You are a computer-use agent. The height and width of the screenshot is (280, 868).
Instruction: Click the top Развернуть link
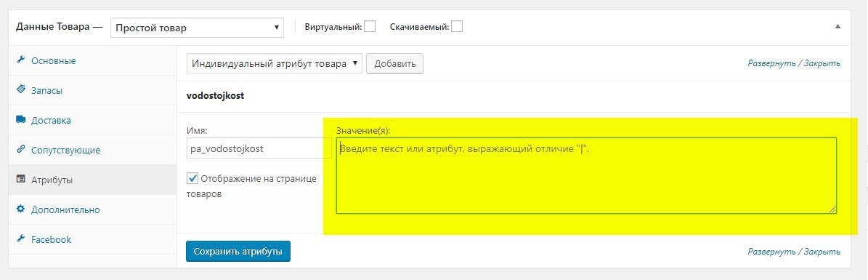tap(771, 63)
